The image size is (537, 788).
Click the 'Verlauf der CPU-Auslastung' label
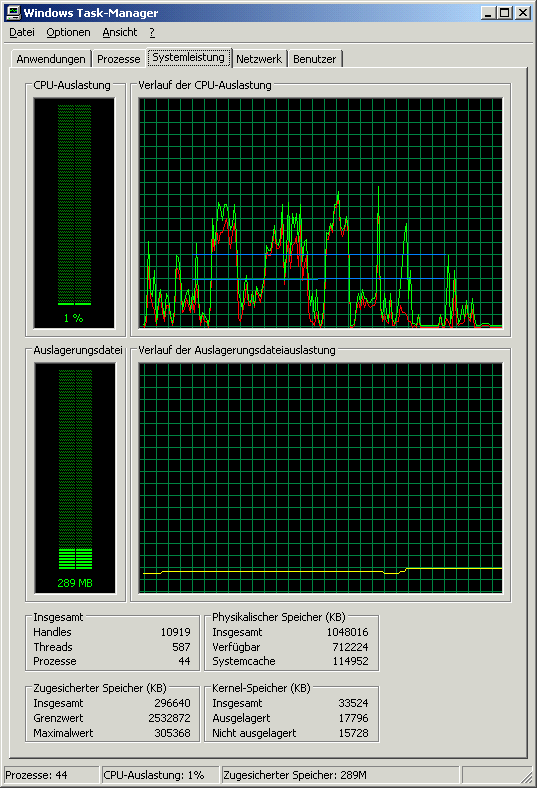205,85
